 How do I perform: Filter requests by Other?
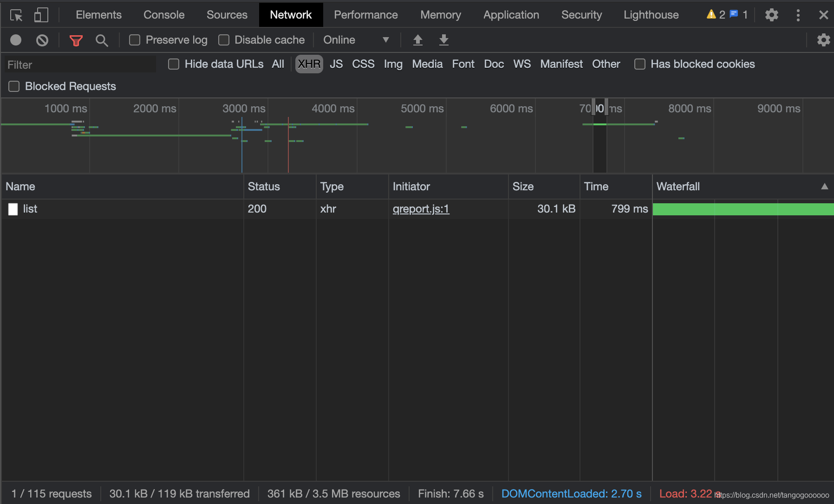tap(606, 64)
